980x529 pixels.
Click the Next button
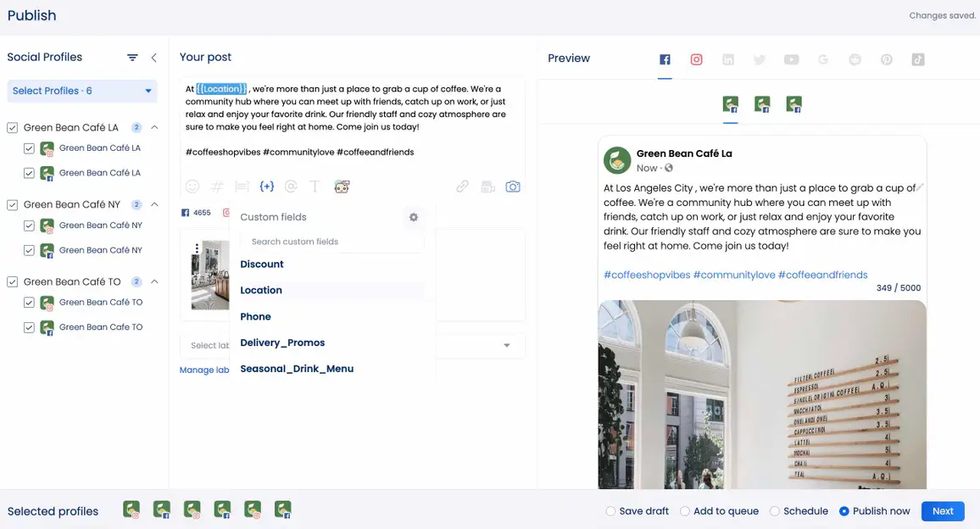(943, 510)
